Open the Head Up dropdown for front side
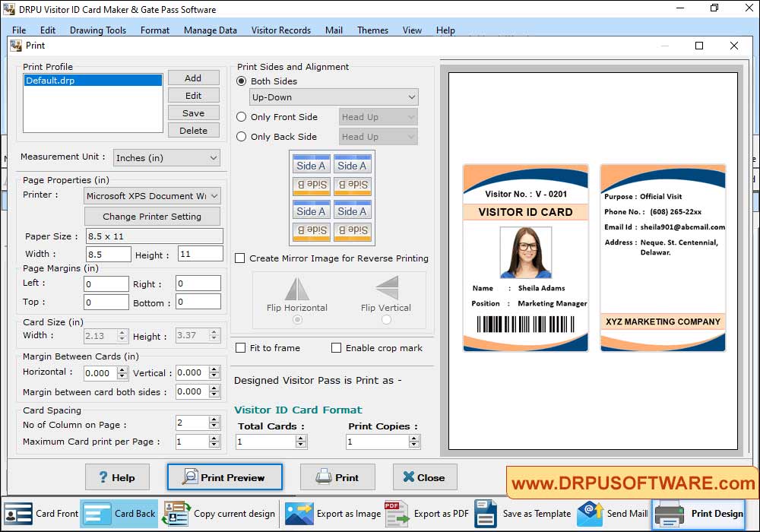The height and width of the screenshot is (532, 760). 378,117
